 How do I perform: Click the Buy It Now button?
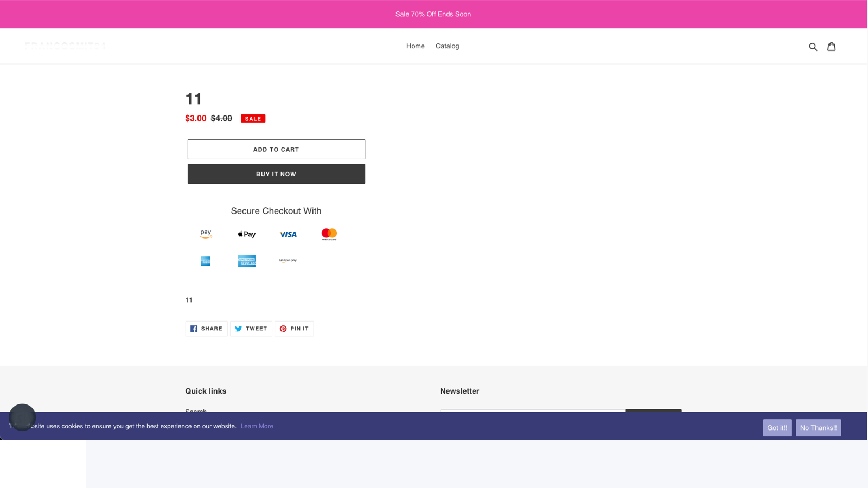[x=276, y=174]
